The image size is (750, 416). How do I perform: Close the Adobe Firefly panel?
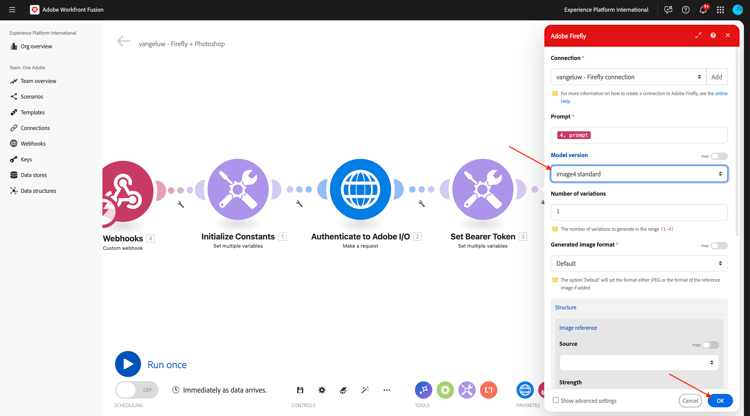[x=728, y=35]
